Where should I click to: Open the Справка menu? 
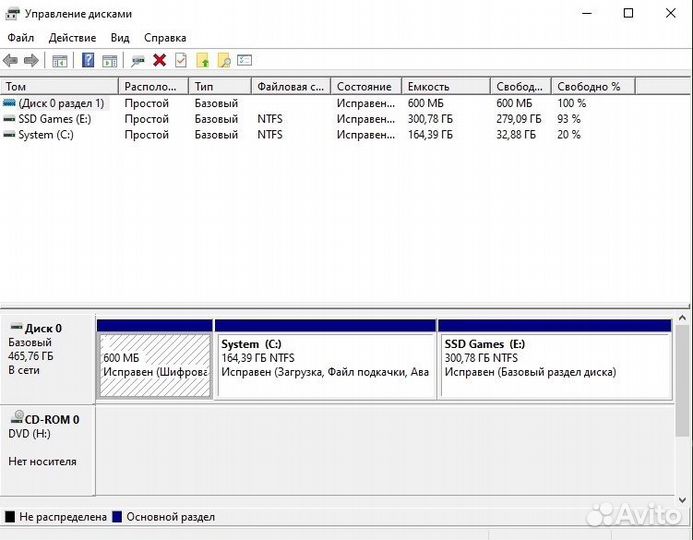point(165,38)
